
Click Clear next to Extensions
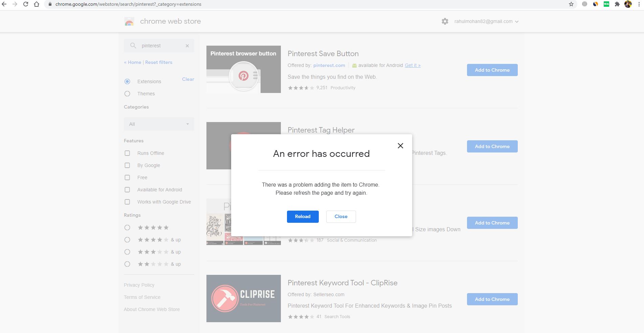188,79
